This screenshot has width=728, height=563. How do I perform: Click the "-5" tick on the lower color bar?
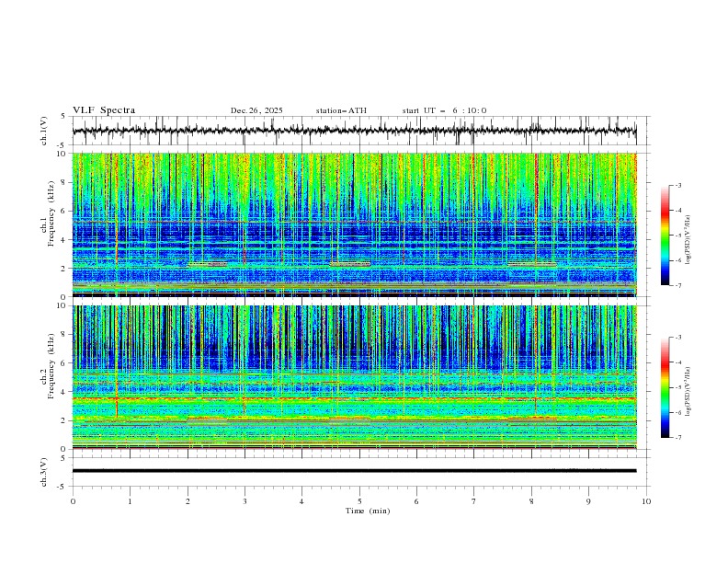(x=677, y=387)
